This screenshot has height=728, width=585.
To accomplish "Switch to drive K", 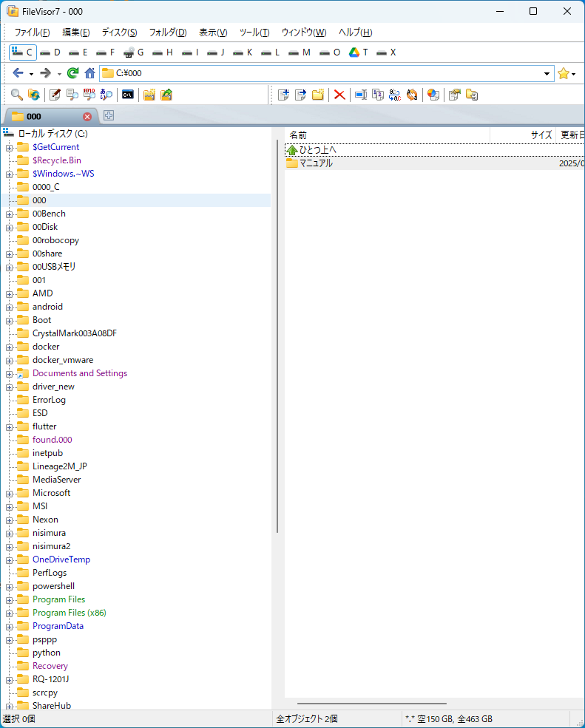I will click(x=243, y=52).
